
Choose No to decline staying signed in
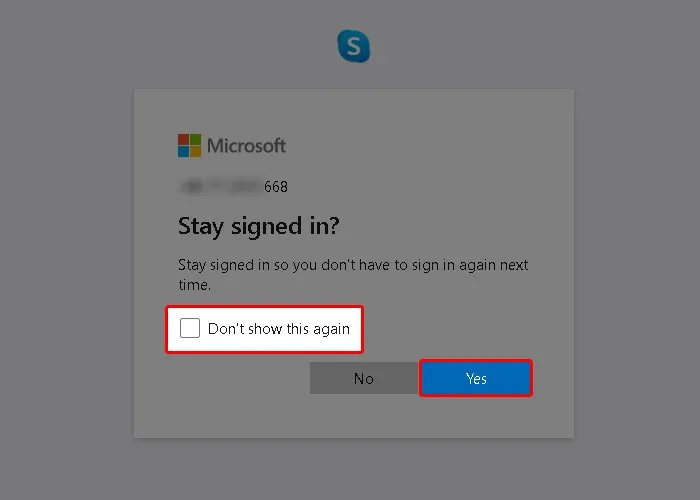[363, 378]
